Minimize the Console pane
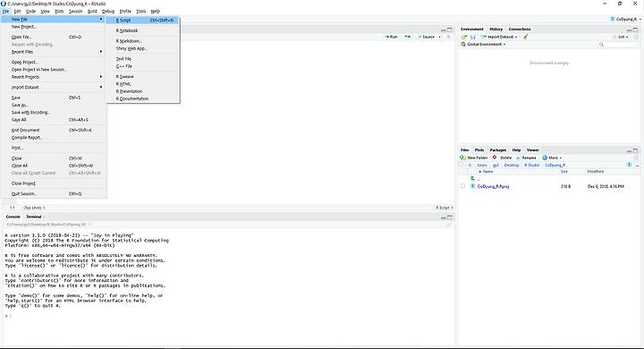 pyautogui.click(x=443, y=217)
